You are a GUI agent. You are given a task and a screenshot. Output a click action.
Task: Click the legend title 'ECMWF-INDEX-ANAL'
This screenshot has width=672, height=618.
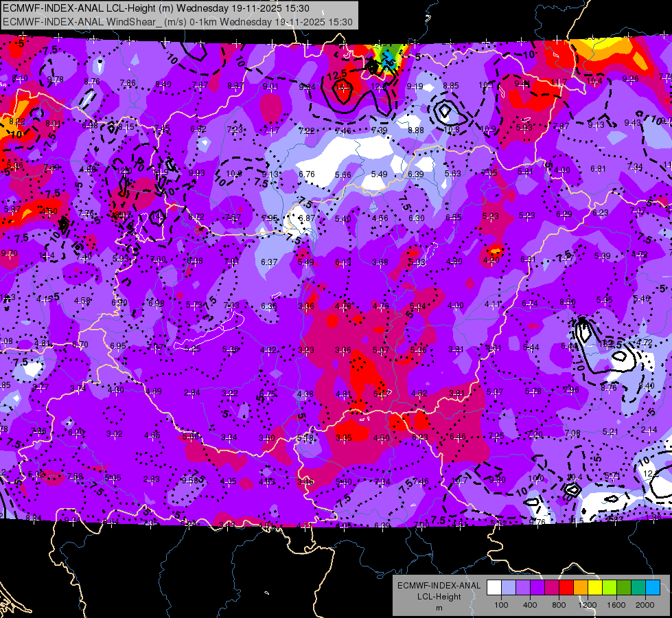pyautogui.click(x=439, y=586)
